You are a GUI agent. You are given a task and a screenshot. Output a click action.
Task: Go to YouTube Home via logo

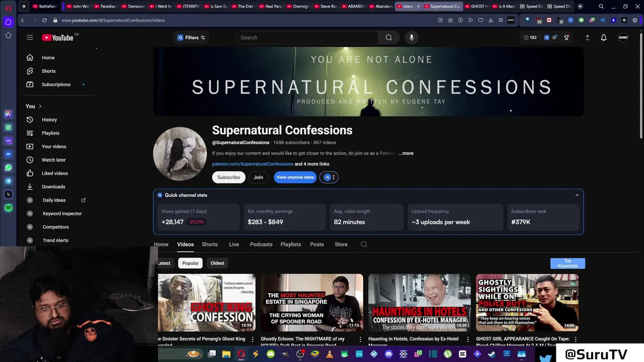57,37
